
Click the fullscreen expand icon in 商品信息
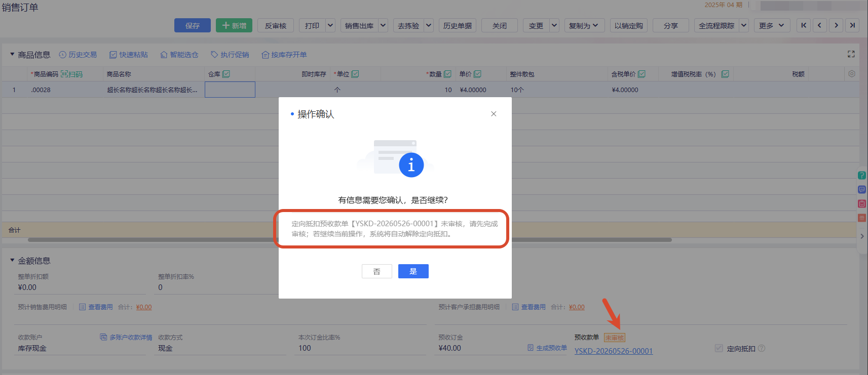pos(851,54)
